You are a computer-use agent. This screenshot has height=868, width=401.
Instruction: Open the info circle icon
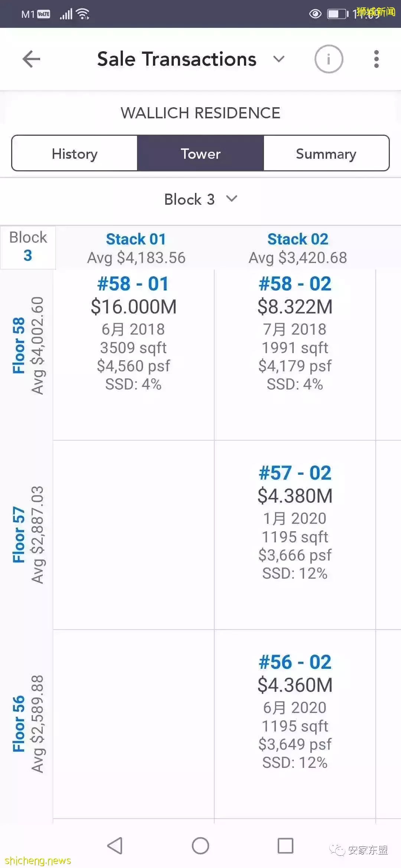[x=329, y=59]
